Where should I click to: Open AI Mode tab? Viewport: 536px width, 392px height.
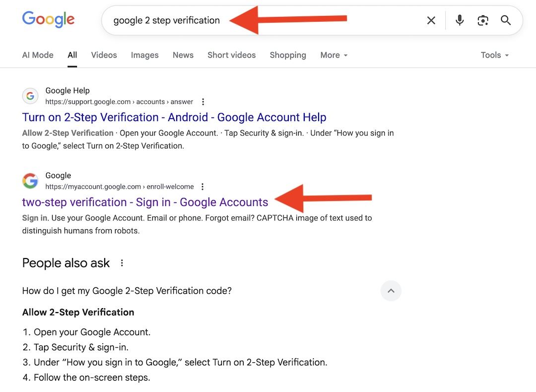[38, 55]
